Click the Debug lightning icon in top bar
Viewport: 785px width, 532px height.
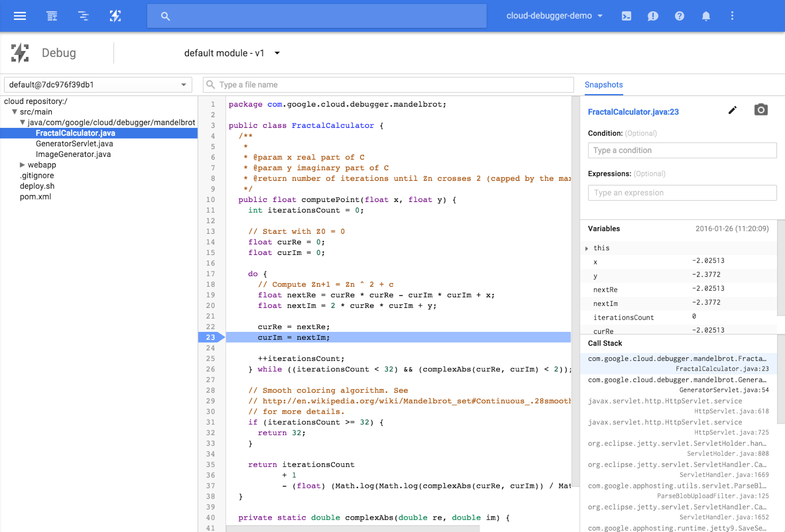pyautogui.click(x=115, y=16)
